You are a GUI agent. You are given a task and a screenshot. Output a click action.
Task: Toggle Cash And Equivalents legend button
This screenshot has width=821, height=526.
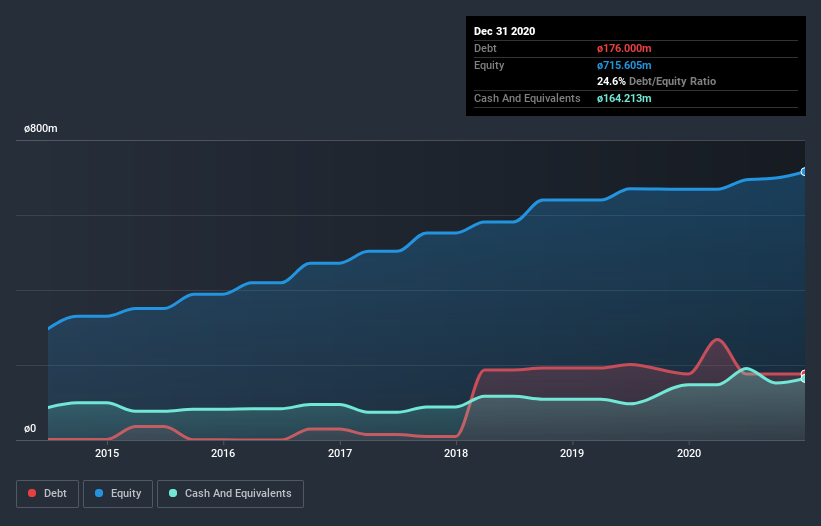click(x=230, y=494)
